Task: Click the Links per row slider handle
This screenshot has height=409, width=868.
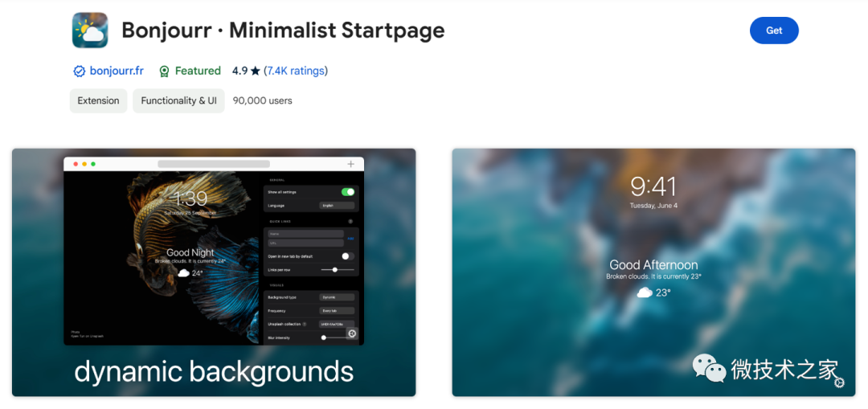Action: pyautogui.click(x=335, y=269)
